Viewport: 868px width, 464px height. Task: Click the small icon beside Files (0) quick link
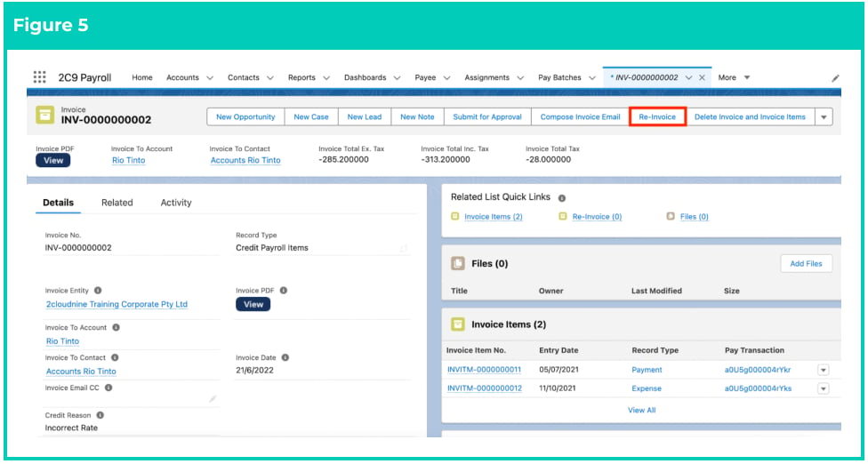(671, 216)
